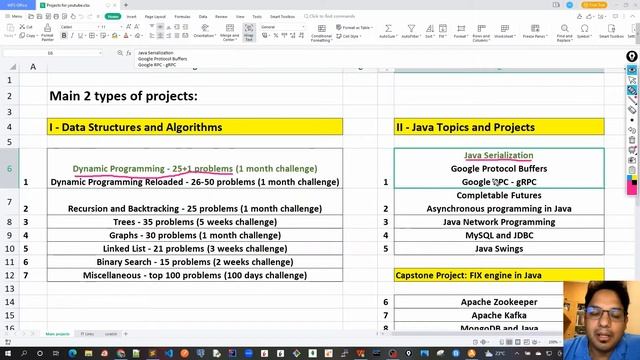
Task: Open the borders dropdown arrow
Action: tap(97, 36)
